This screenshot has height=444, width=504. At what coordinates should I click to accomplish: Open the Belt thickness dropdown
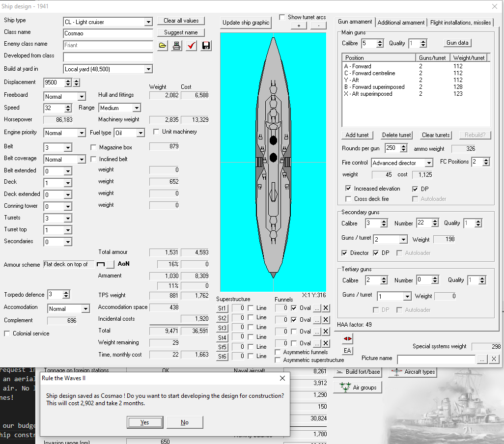click(68, 148)
